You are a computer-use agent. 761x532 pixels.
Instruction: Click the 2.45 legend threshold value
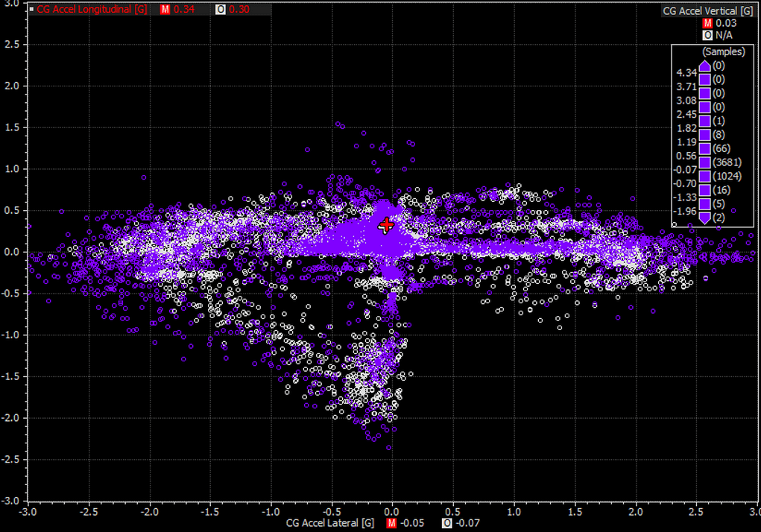click(686, 115)
